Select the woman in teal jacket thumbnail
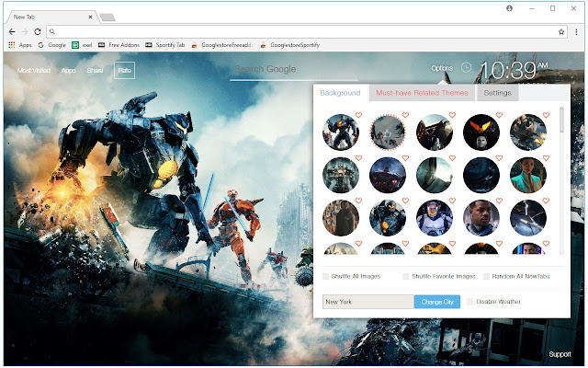The height and width of the screenshot is (368, 588). click(x=528, y=175)
